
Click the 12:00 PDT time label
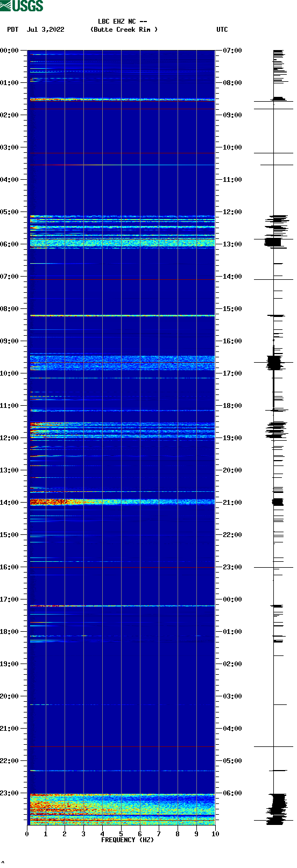tap(10, 438)
